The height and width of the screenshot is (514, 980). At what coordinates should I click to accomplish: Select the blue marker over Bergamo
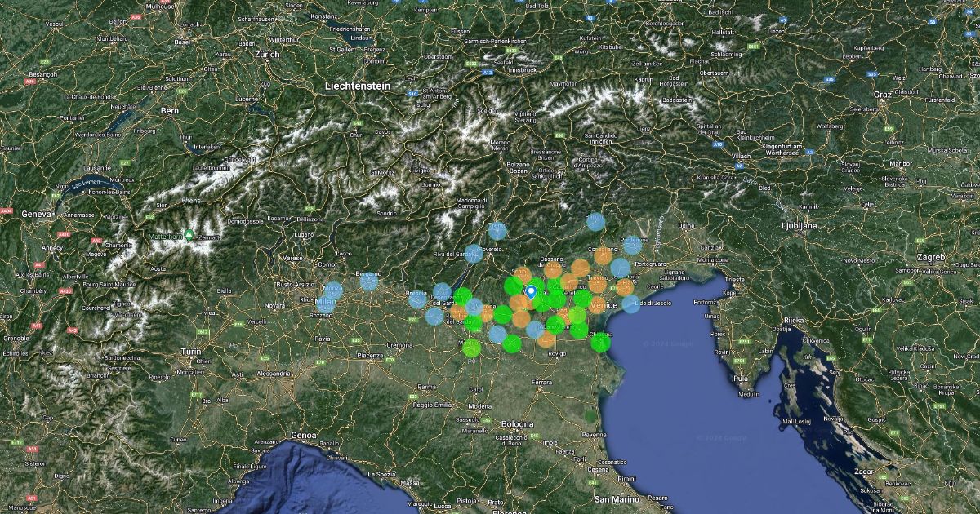tap(369, 281)
